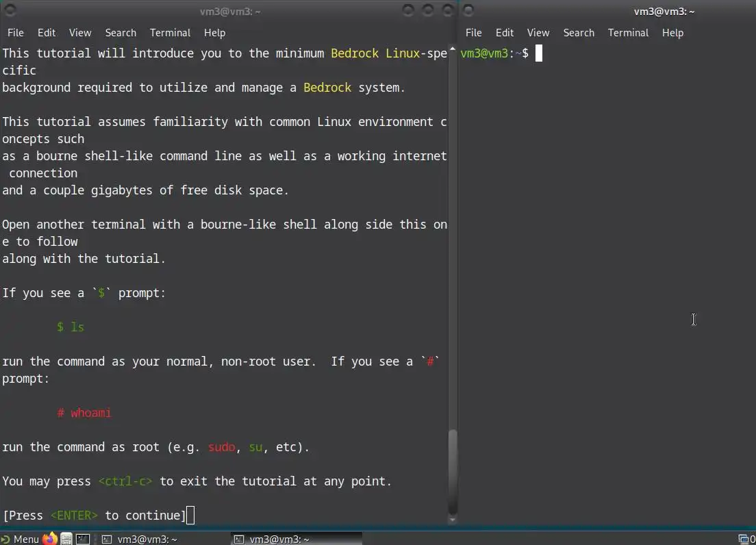Click left terminal scrollbar down arrow
This screenshot has height=545, width=756.
[452, 520]
